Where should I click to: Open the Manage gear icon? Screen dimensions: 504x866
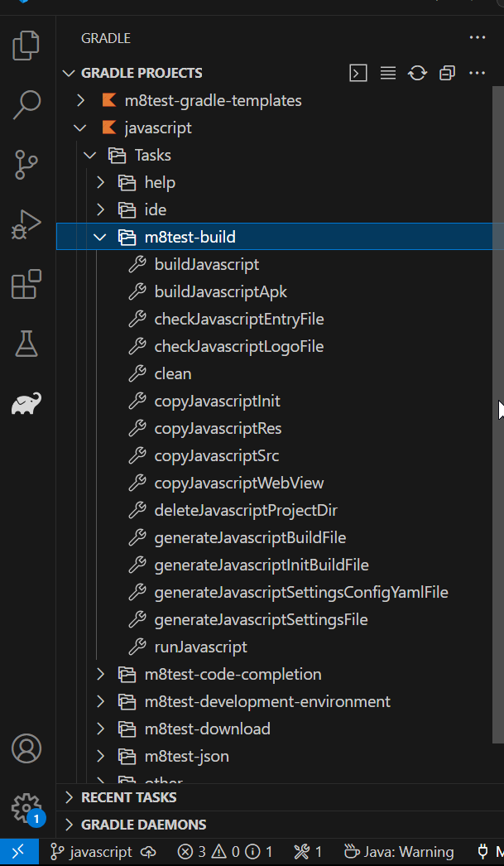coord(26,807)
